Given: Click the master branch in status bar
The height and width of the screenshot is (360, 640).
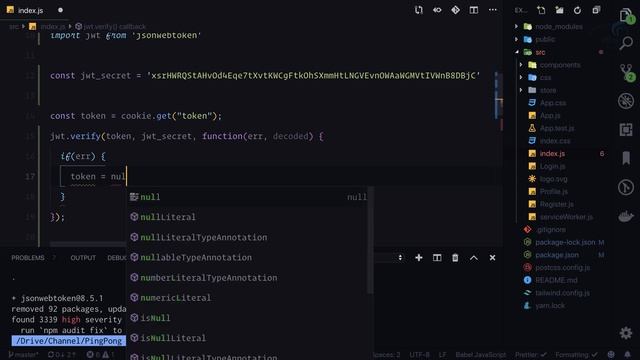Looking at the screenshot, I should click(23, 355).
